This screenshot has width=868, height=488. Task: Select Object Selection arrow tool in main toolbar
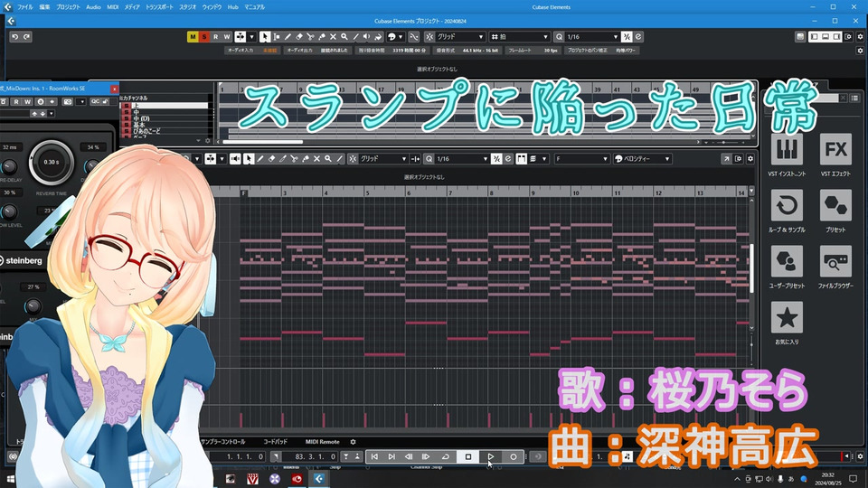(x=265, y=36)
